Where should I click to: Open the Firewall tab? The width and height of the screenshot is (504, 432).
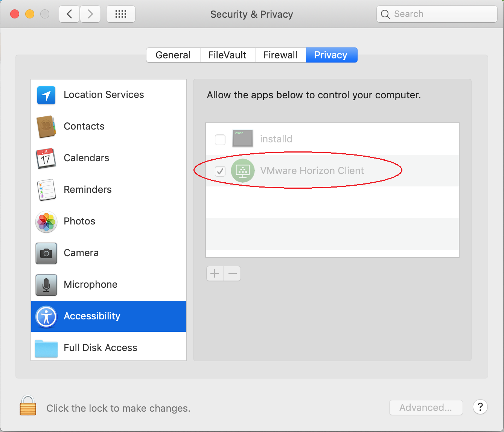(280, 55)
